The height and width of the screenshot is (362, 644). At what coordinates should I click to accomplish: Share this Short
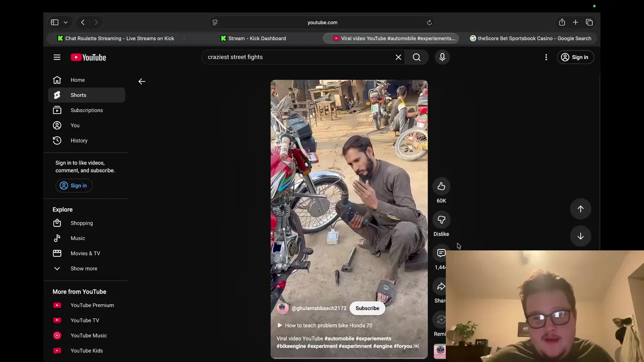[x=441, y=287]
